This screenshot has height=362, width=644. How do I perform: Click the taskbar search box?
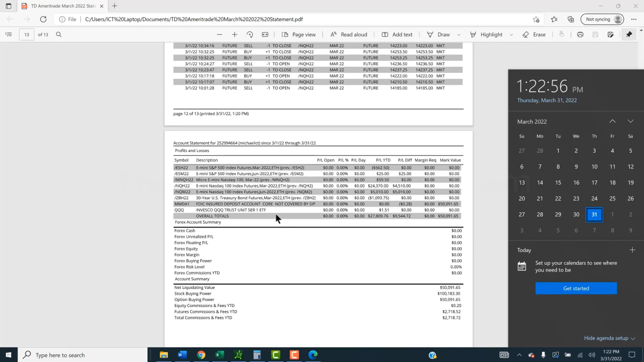click(83, 355)
